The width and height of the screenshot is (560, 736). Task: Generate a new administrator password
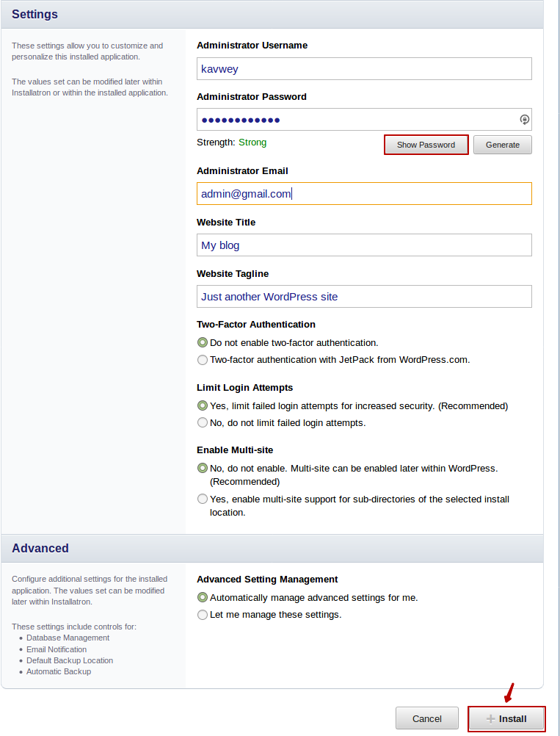click(x=503, y=145)
